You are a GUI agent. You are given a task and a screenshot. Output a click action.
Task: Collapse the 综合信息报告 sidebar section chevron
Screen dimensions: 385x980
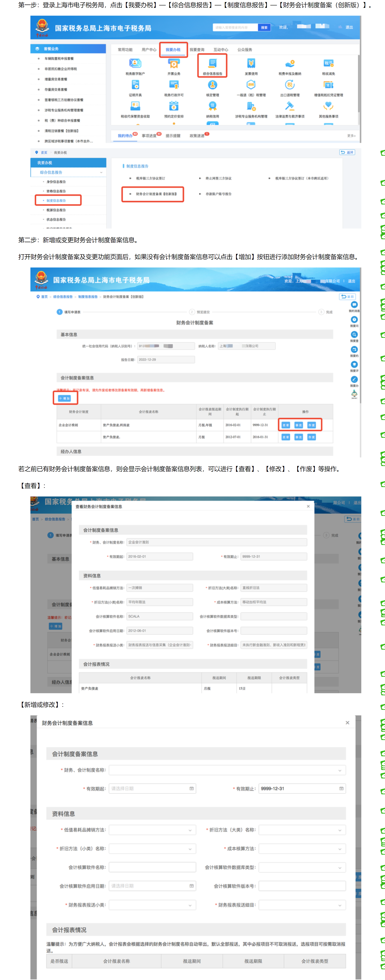tap(101, 172)
